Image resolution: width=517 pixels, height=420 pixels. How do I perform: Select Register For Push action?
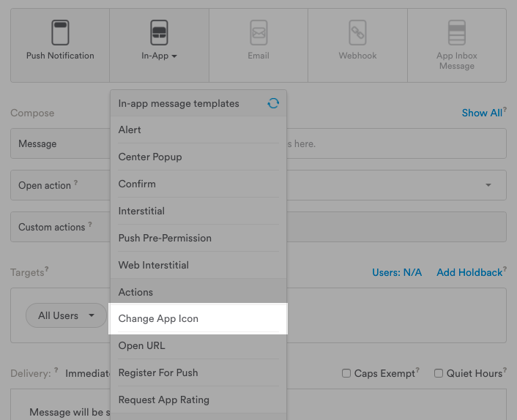click(198, 372)
